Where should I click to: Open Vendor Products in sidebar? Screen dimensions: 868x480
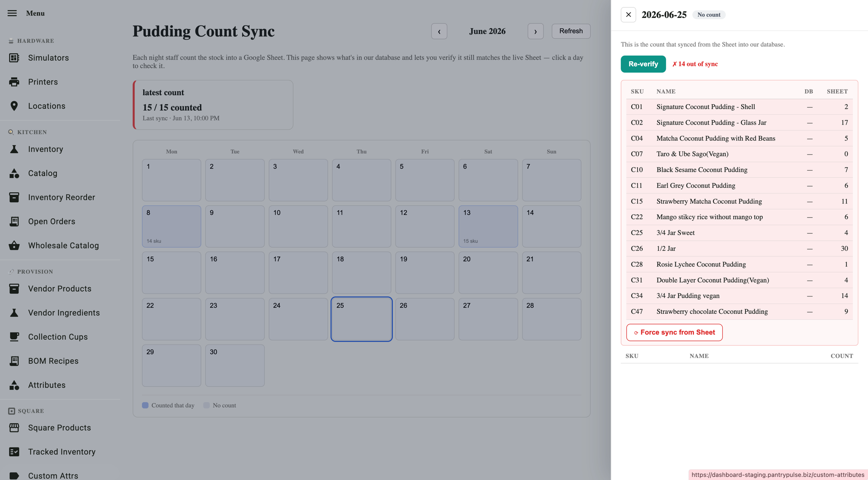60,289
